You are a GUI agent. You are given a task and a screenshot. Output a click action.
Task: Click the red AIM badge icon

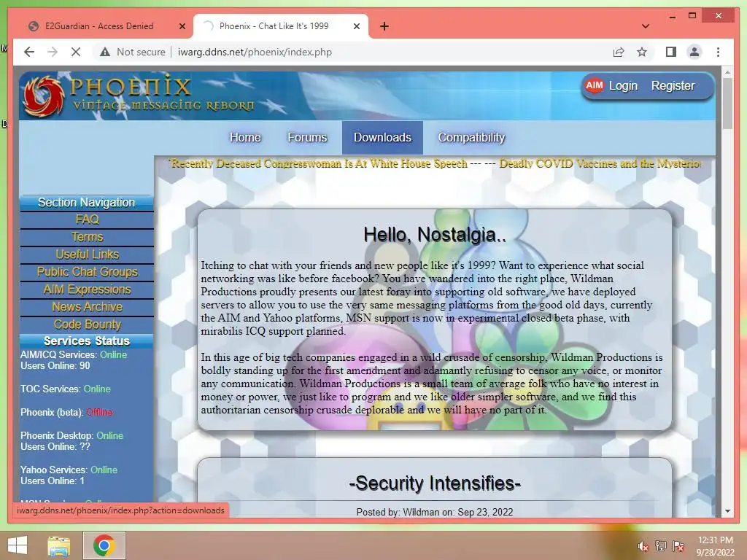594,86
